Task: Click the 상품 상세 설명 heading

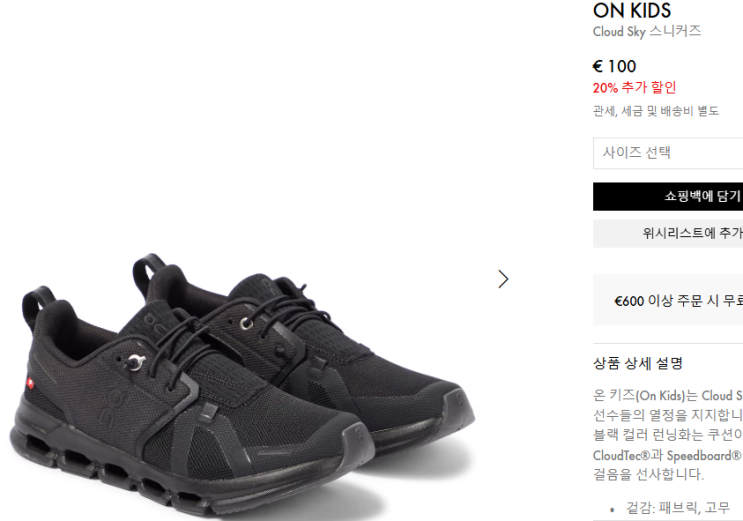Action: (638, 364)
